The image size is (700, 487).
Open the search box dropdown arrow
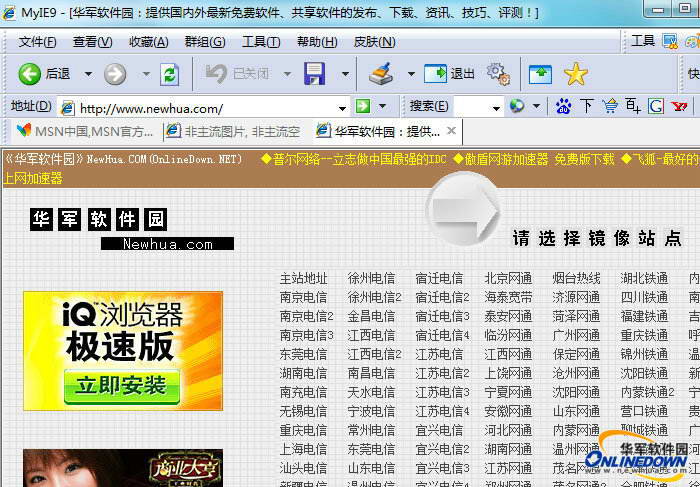[496, 108]
